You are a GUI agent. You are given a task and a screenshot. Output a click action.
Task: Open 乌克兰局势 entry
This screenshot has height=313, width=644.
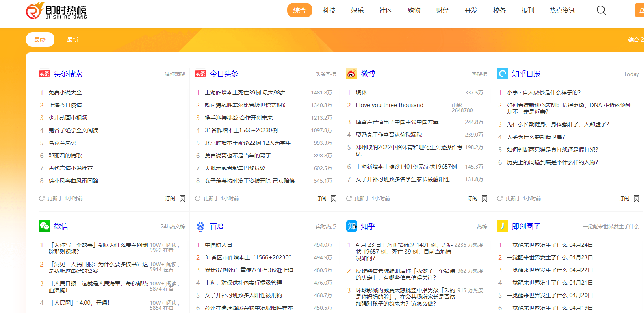coord(62,143)
